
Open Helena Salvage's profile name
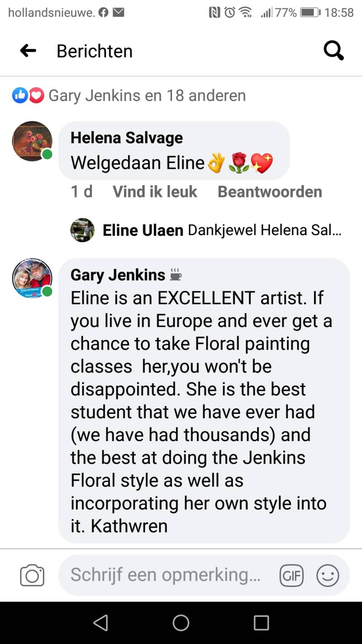pos(127,138)
